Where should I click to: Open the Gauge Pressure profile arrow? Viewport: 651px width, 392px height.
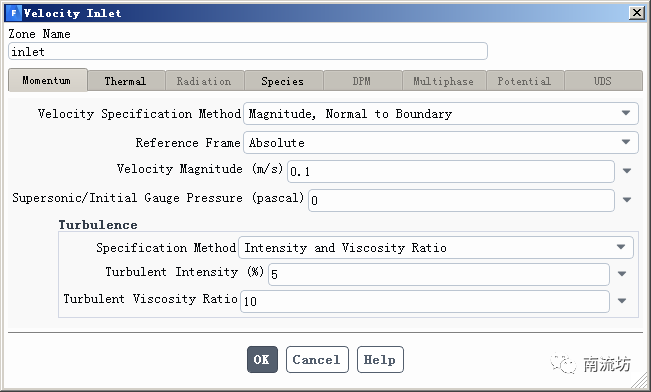point(627,200)
